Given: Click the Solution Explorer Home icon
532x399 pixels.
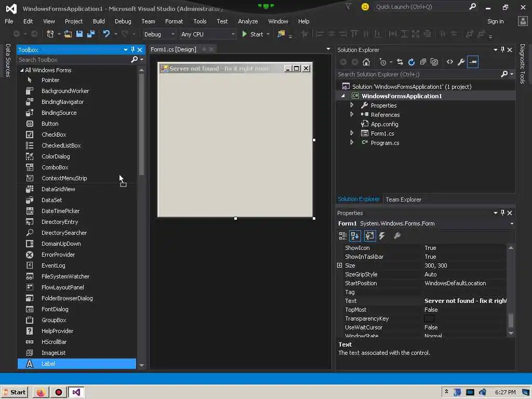Looking at the screenshot, I should tap(366, 62).
